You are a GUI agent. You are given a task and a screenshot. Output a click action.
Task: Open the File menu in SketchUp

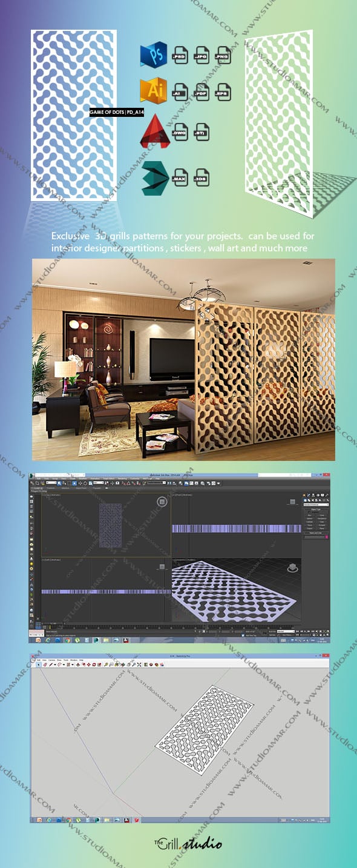click(34, 660)
